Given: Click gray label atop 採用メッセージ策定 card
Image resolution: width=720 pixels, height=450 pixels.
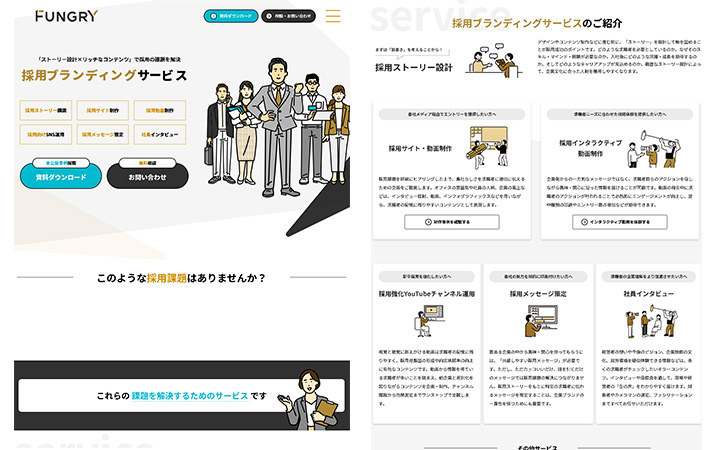Looking at the screenshot, I should pos(538,276).
